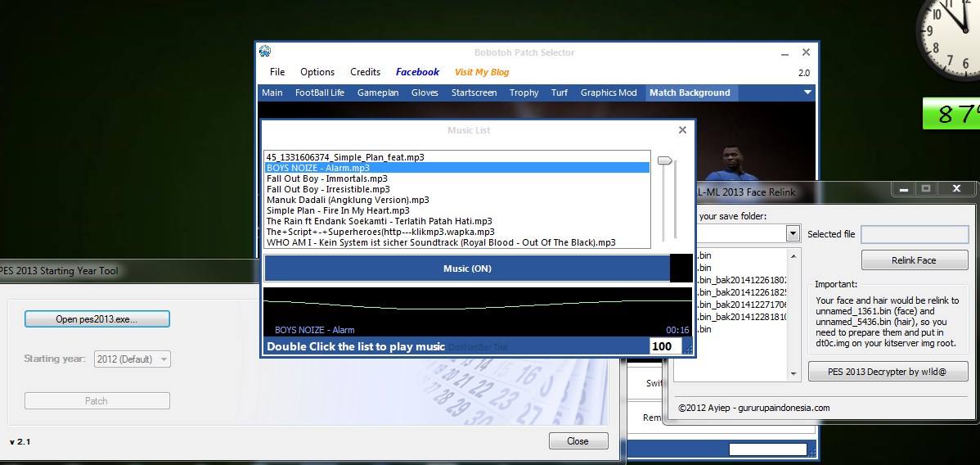Viewport: 980px width, 465px height.
Task: Click the white field at Patch Selector bottom
Action: [x=767, y=449]
